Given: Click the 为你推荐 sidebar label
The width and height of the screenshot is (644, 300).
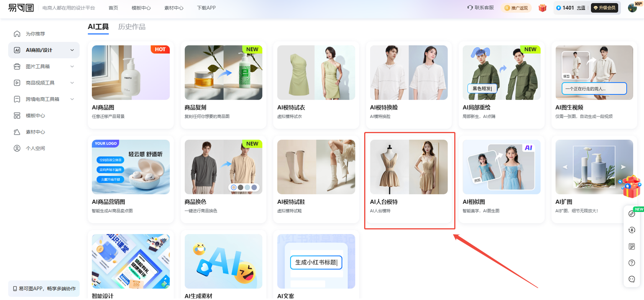Looking at the screenshot, I should coord(35,34).
